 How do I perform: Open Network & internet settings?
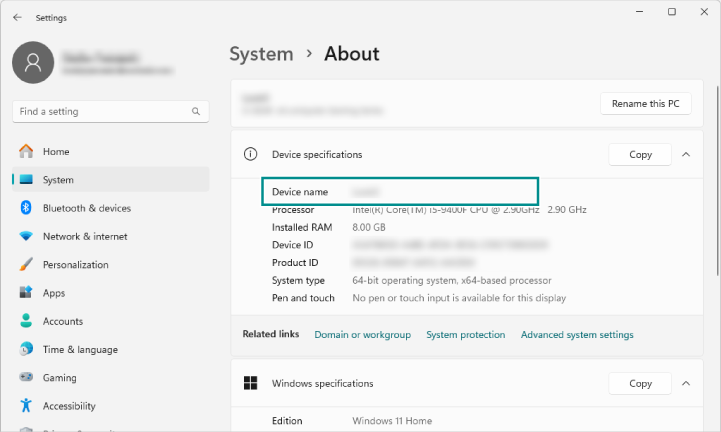pyautogui.click(x=84, y=237)
